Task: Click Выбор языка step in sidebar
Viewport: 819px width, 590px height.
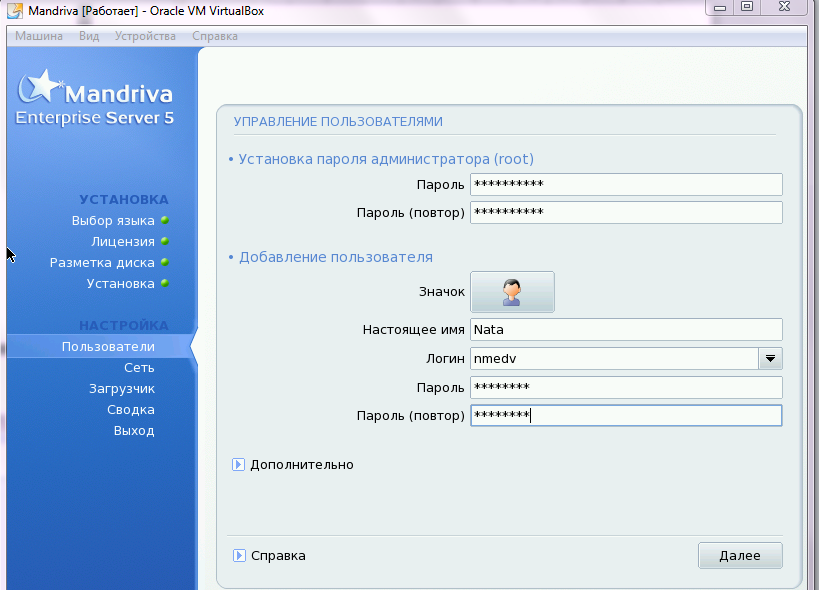Action: pos(113,221)
